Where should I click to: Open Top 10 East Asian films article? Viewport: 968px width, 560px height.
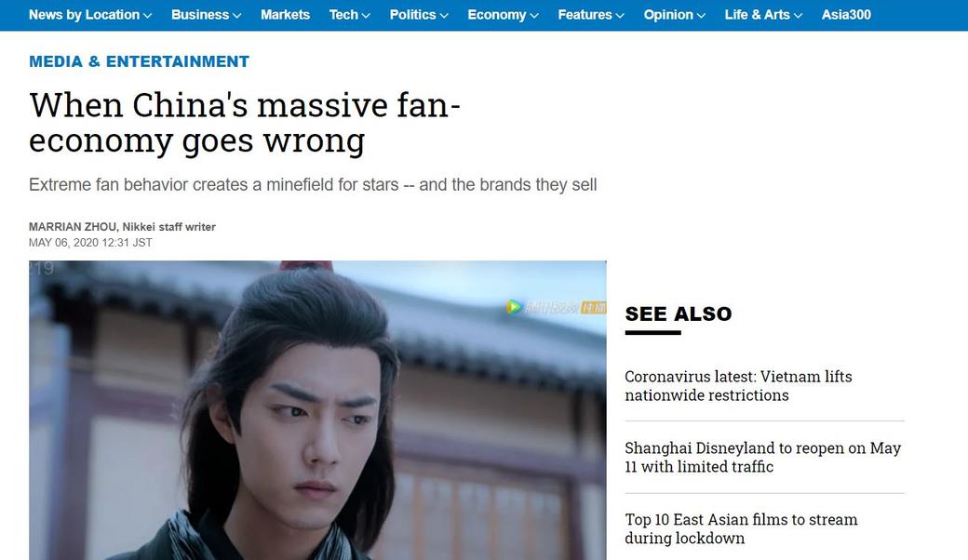741,528
